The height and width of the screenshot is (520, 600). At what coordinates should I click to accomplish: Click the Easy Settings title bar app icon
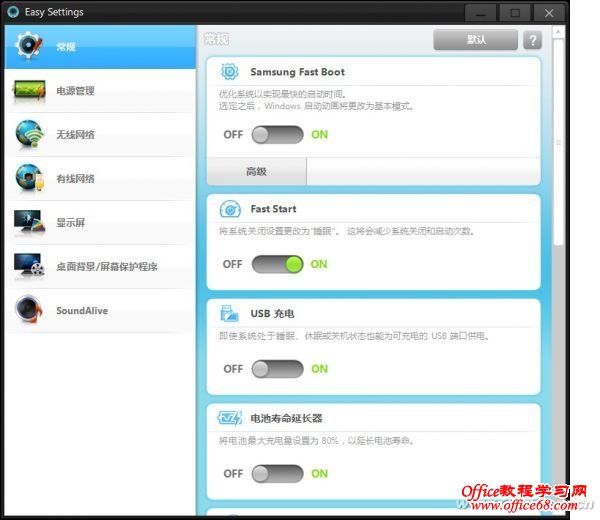tap(13, 12)
